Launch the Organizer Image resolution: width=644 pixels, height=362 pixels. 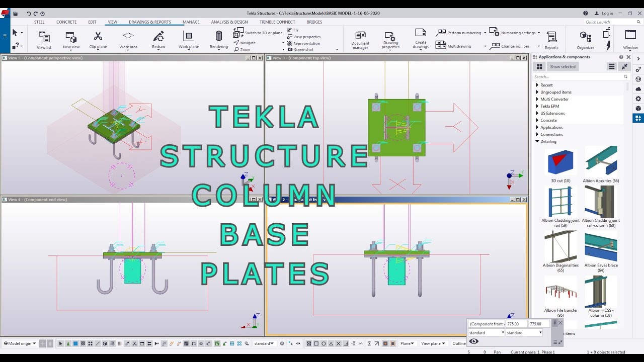(585, 40)
